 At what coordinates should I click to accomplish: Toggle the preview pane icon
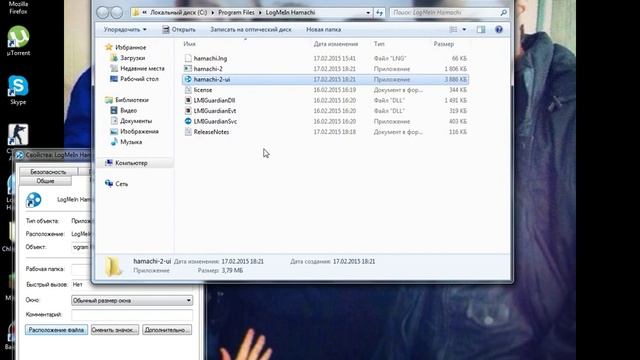[481, 29]
